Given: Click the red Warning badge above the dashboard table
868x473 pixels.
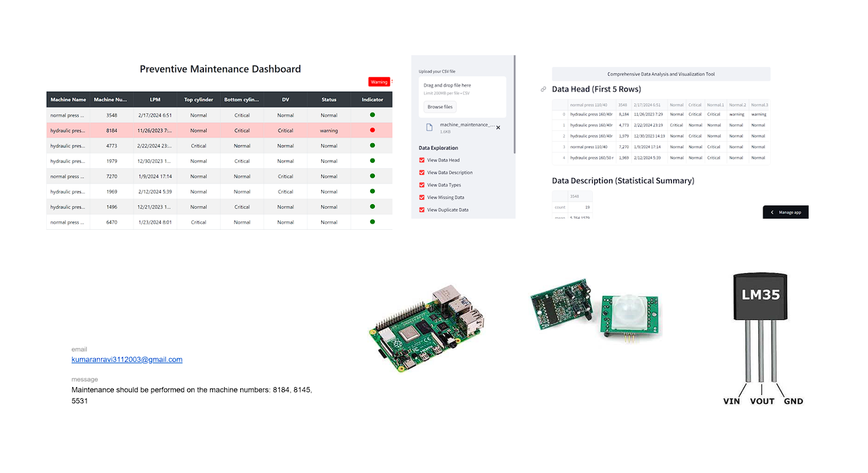Looking at the screenshot, I should tap(378, 82).
